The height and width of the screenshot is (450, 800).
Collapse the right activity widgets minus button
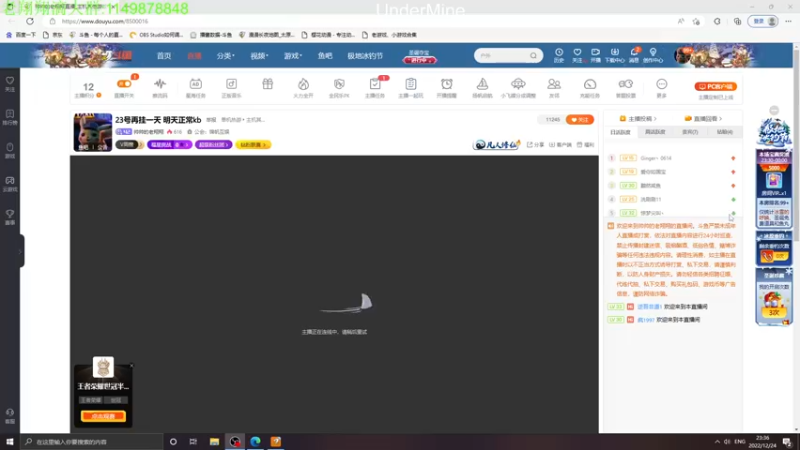774,111
